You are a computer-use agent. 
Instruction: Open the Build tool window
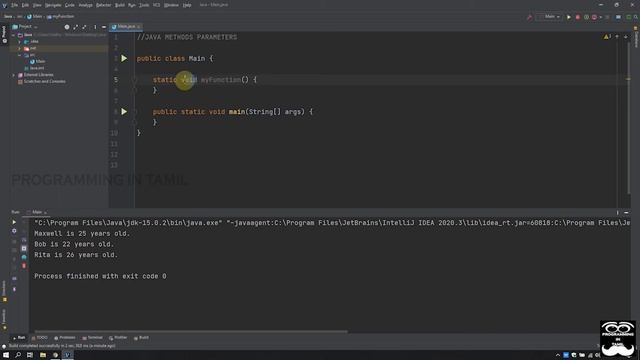142,338
